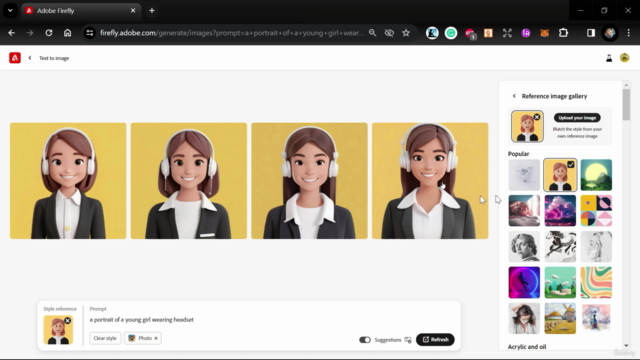Viewport: 640px width, 360px height.
Task: Toggle the browser side panel
Action: click(x=591, y=33)
